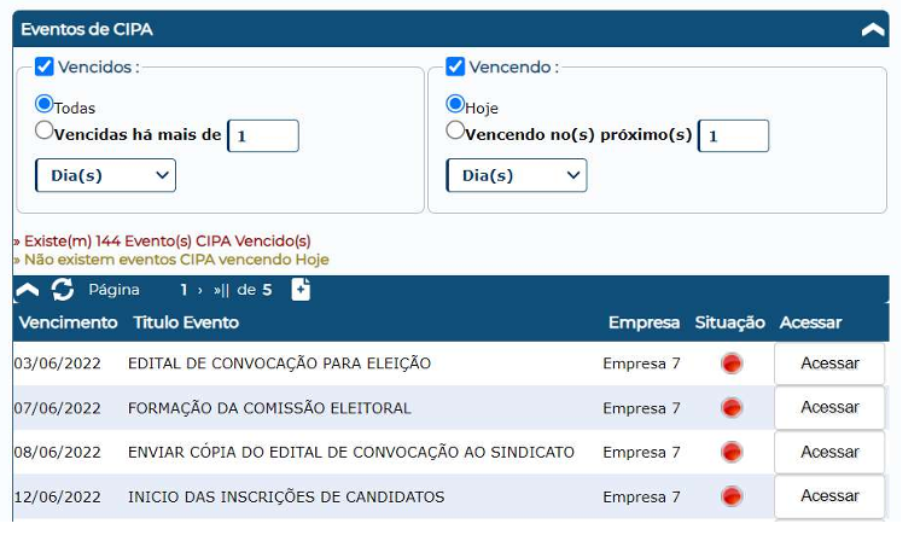
Task: Click red status icon for 12/06/2022 event
Action: (x=732, y=496)
